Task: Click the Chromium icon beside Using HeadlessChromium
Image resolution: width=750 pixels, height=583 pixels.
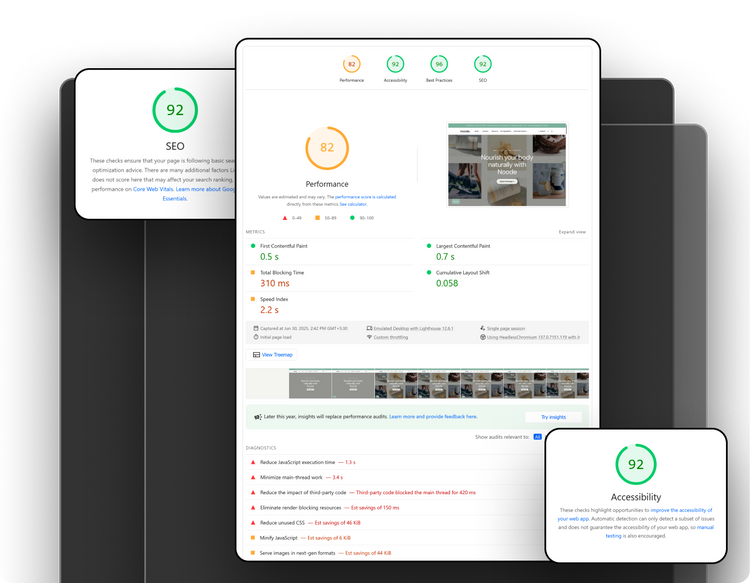Action: pos(483,337)
